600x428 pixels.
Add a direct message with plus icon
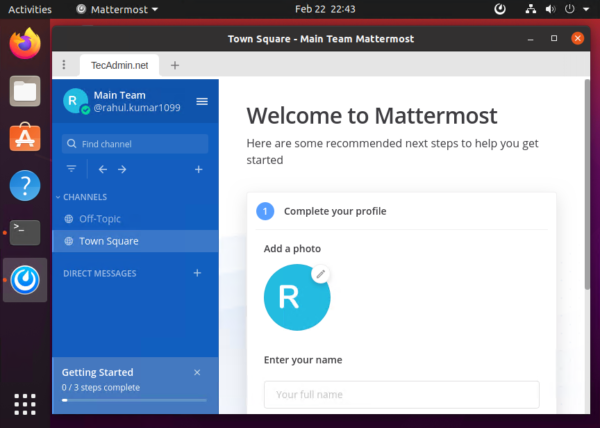coord(197,273)
